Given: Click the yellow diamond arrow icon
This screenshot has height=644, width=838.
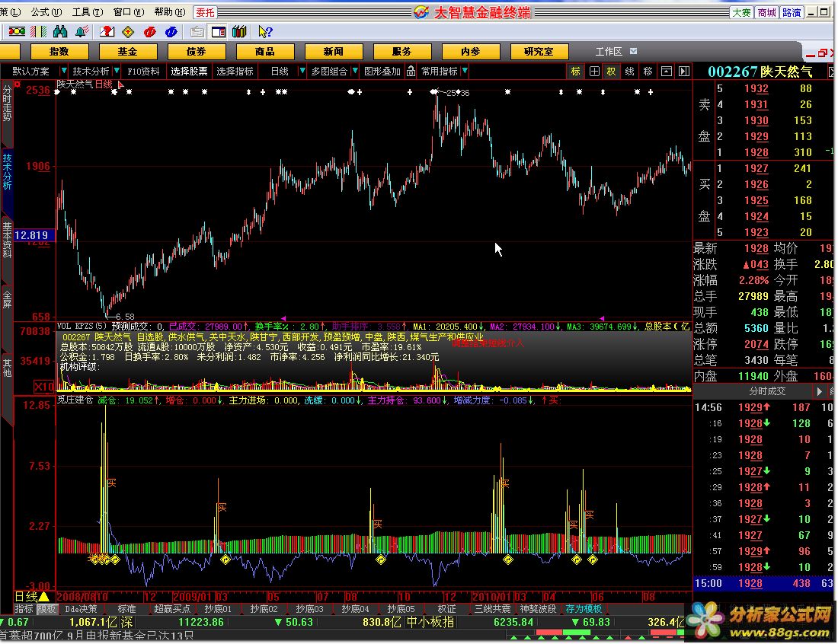Looking at the screenshot, I should (128, 32).
